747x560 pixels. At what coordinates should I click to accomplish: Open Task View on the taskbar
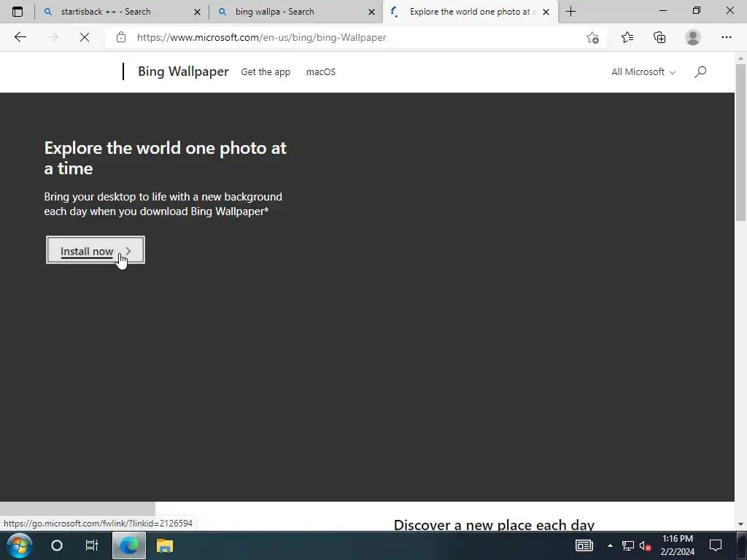coord(91,545)
